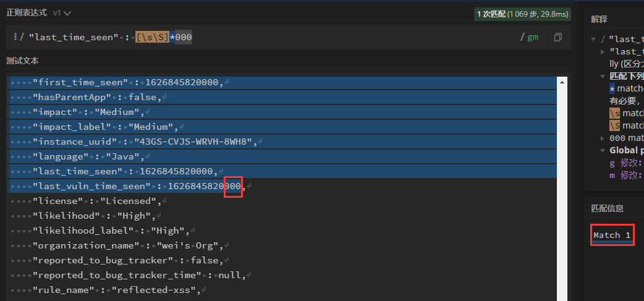This screenshot has height=301, width=644.
Task: Open the gm regex flags menu
Action: pyautogui.click(x=532, y=37)
